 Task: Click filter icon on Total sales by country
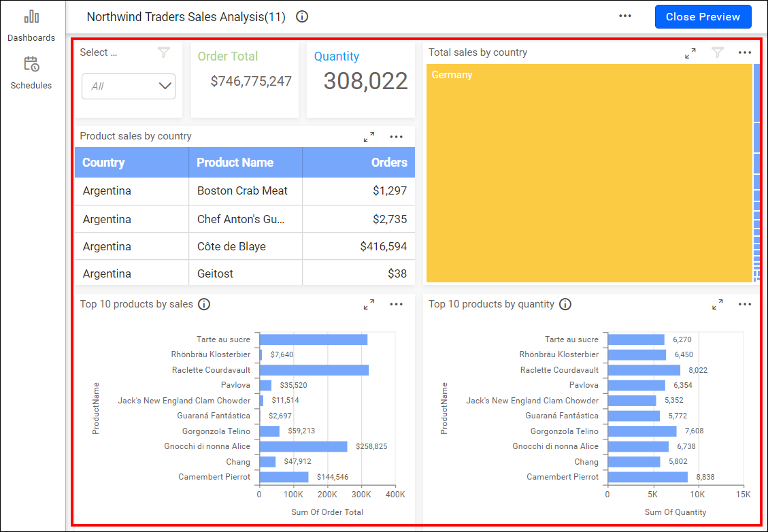coord(718,52)
